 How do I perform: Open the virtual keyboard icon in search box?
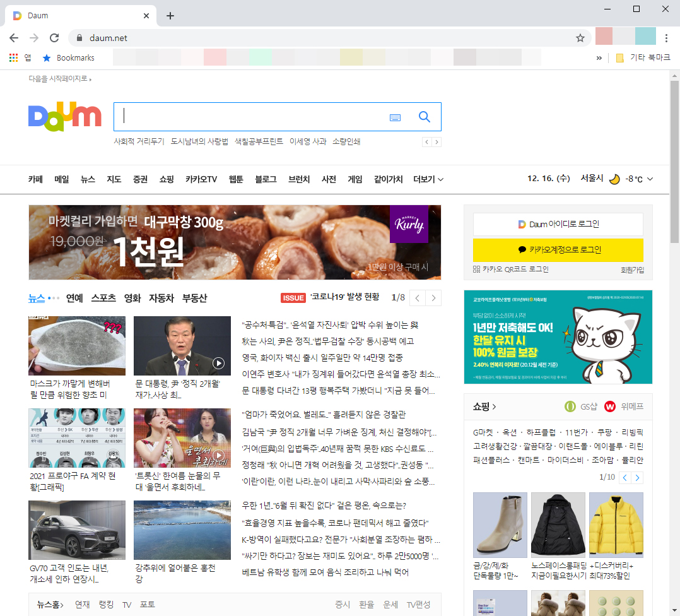tap(395, 117)
